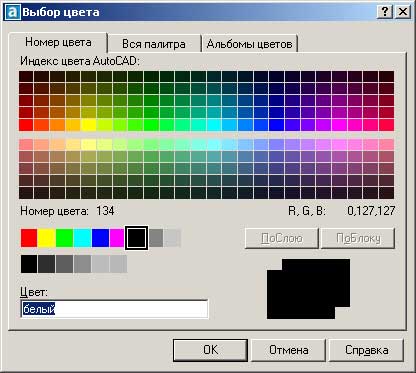Click the OK button

pyautogui.click(x=210, y=350)
